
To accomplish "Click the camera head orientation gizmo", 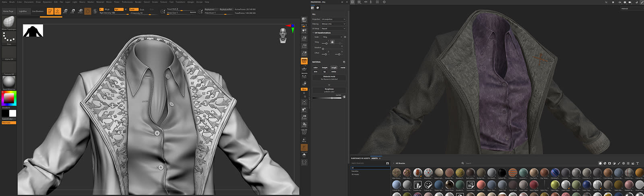I will tap(283, 35).
